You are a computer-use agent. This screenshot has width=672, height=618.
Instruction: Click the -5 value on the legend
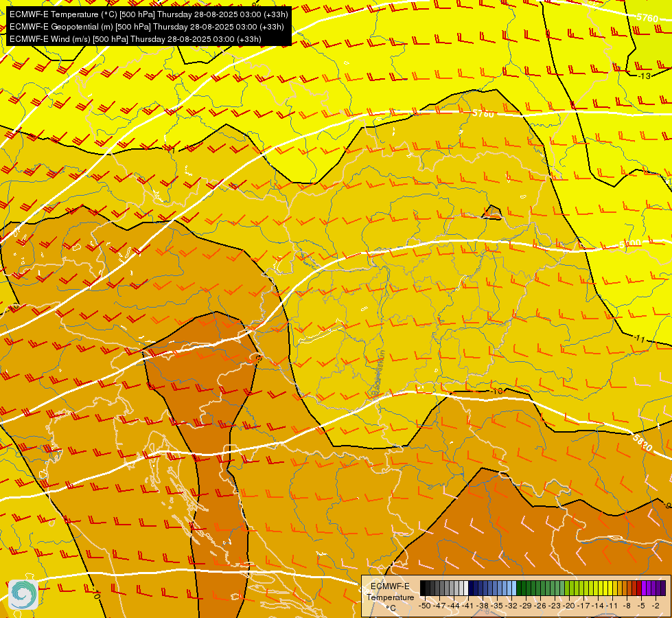click(642, 606)
